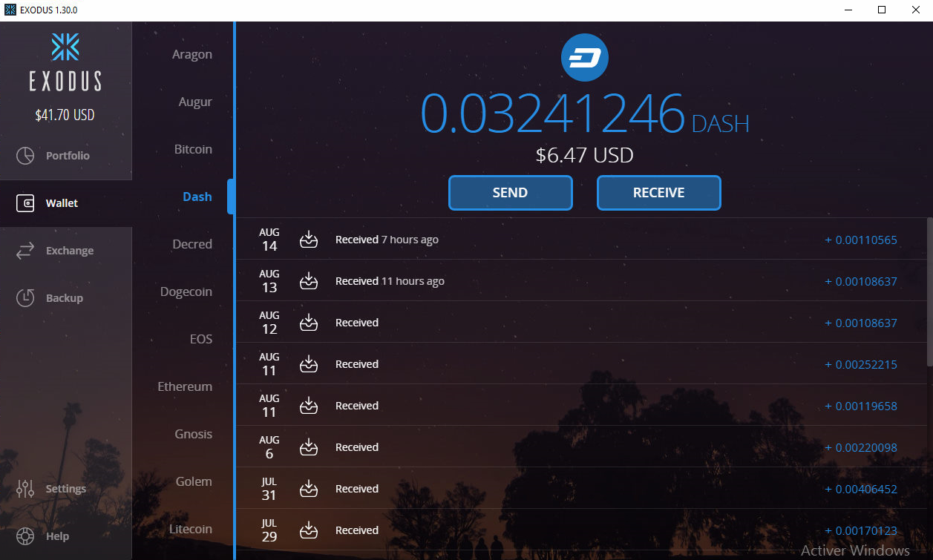
Task: Select EOS in the asset list
Action: pyautogui.click(x=201, y=340)
